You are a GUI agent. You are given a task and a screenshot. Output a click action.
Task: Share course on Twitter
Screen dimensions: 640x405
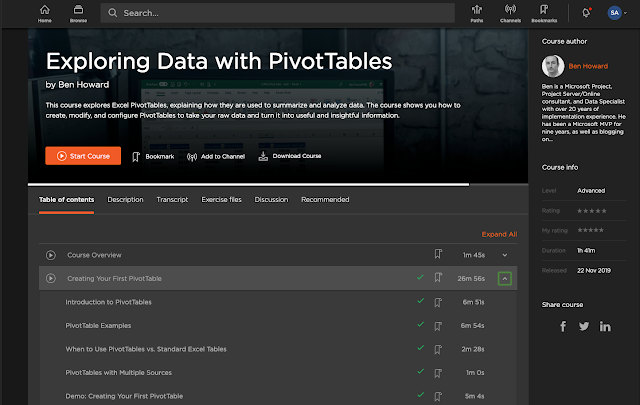coord(584,326)
